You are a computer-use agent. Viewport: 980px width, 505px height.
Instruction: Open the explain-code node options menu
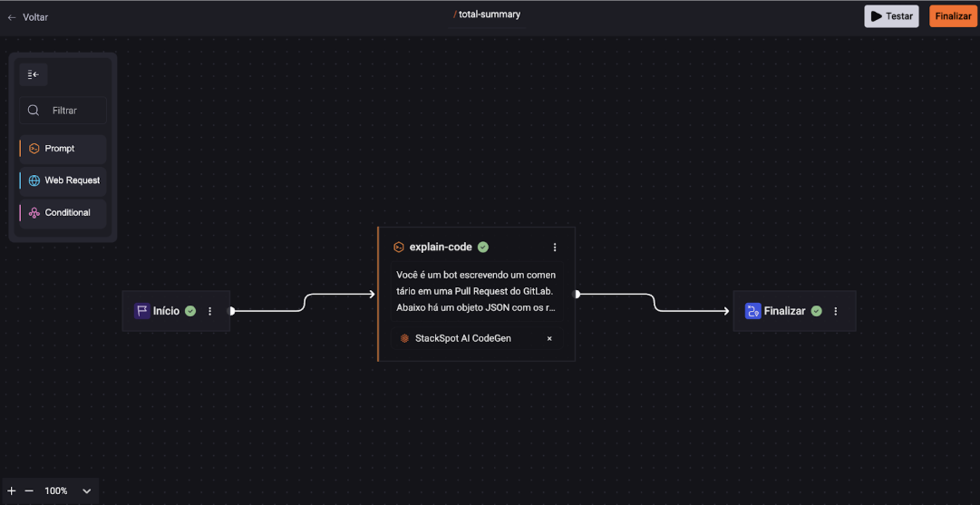coord(555,248)
